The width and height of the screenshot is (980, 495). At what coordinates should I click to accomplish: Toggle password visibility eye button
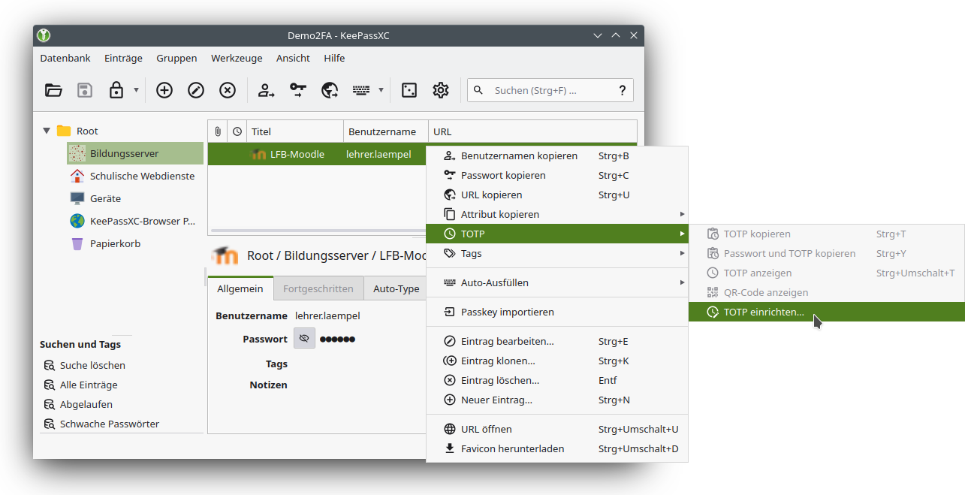coord(304,339)
